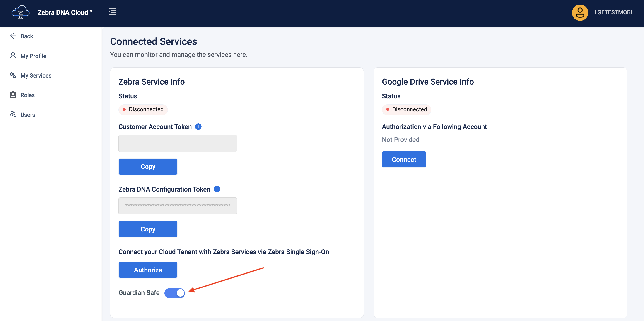
Task: Click the Customer Account Token field
Action: (x=178, y=143)
